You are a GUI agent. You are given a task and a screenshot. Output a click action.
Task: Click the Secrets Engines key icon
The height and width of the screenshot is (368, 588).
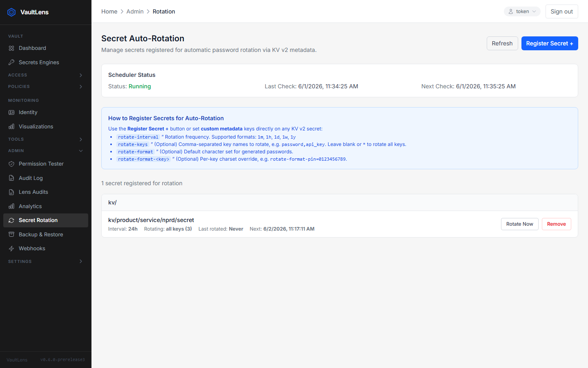[x=11, y=62]
